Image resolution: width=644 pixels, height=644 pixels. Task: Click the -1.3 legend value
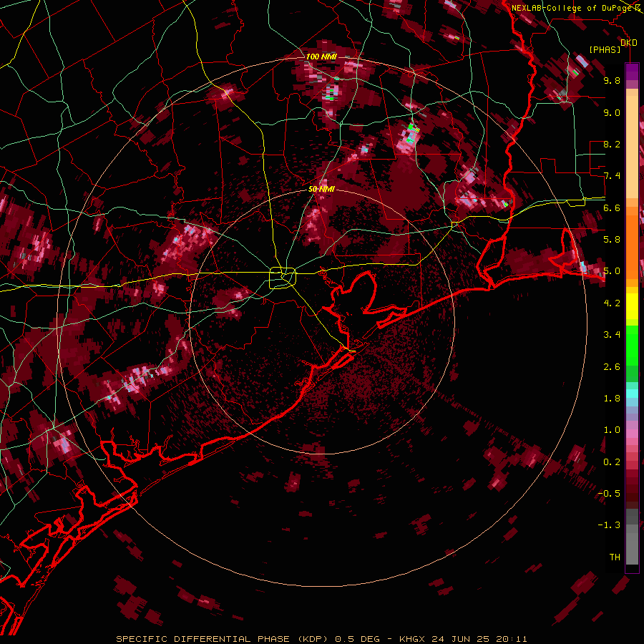tap(609, 525)
